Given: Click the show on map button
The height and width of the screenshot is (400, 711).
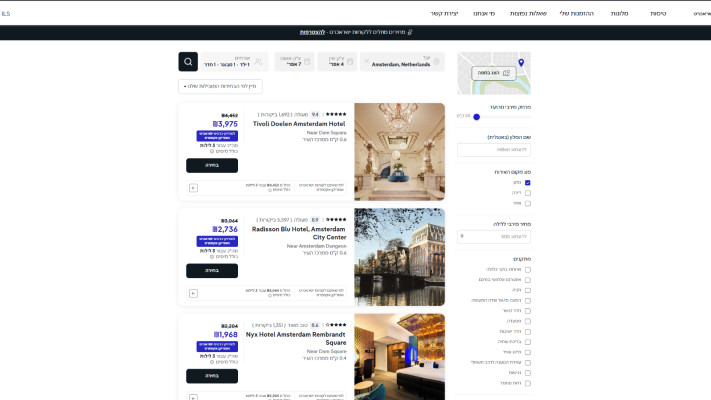Looking at the screenshot, I should (x=494, y=73).
